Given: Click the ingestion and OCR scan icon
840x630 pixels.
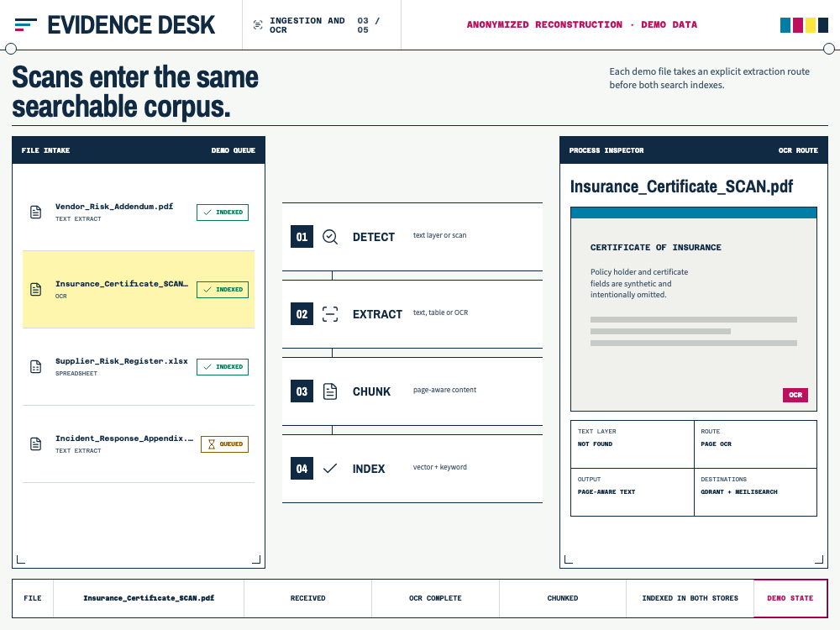Looking at the screenshot, I should [258, 24].
